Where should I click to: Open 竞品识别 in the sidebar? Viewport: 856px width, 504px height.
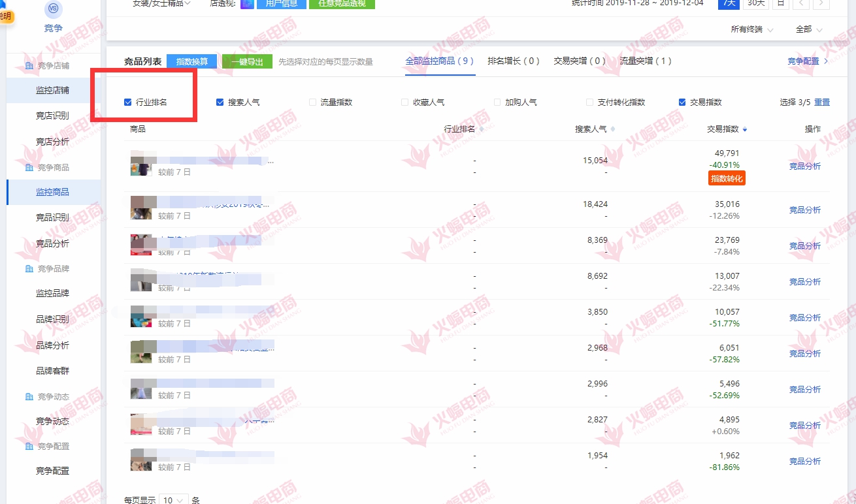point(52,218)
